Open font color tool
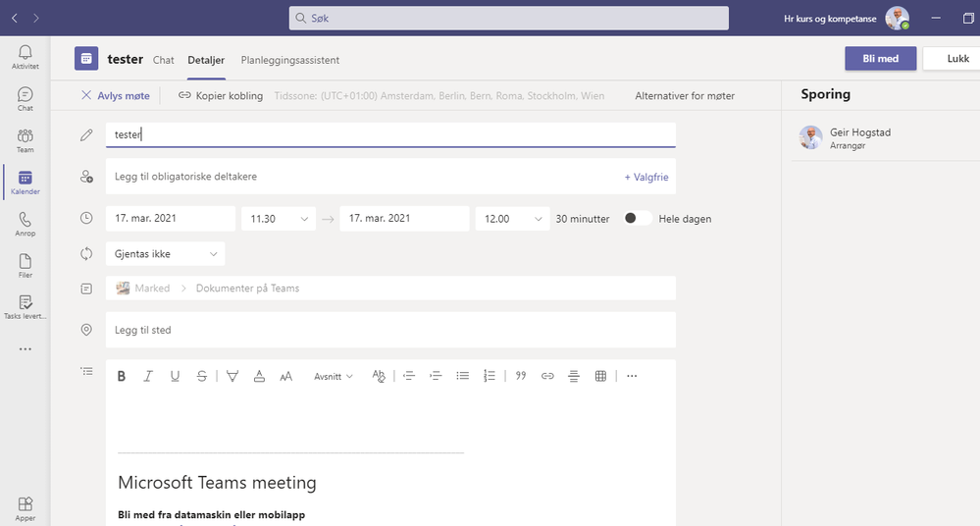The height and width of the screenshot is (526, 980). click(259, 376)
